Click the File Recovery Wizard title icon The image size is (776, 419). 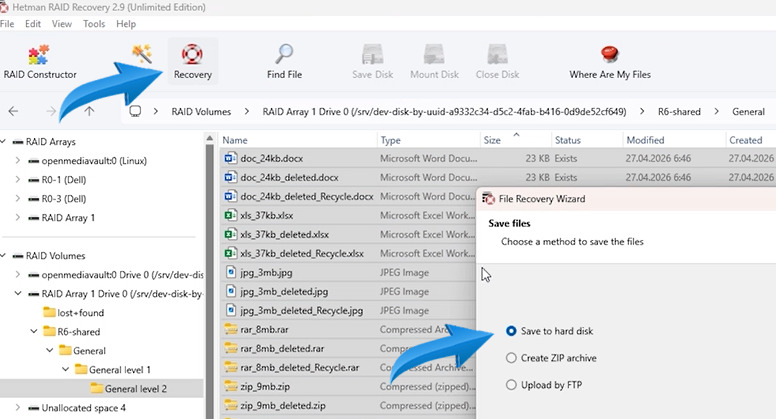tap(488, 198)
